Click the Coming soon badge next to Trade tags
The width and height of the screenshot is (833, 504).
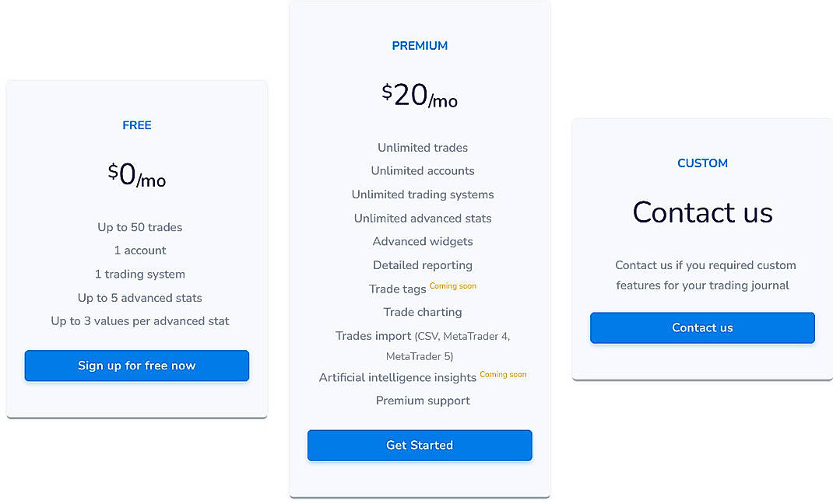[452, 285]
